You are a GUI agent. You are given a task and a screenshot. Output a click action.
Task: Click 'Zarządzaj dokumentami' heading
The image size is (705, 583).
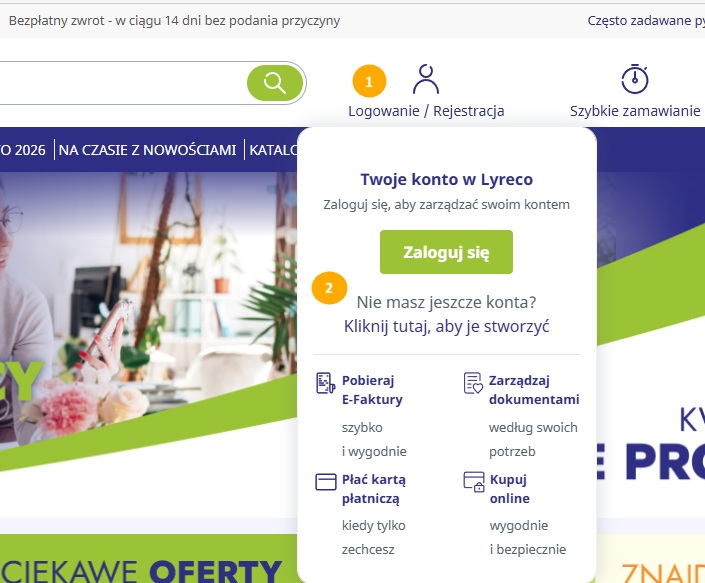[x=534, y=390]
